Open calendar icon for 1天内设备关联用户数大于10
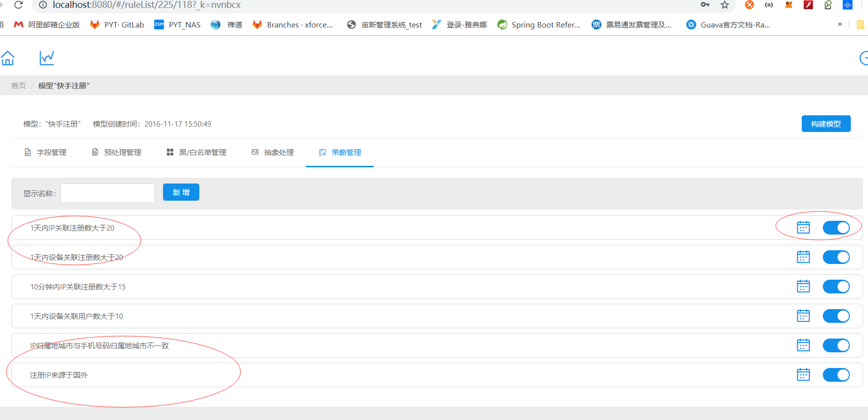This screenshot has height=420, width=868. tap(803, 316)
